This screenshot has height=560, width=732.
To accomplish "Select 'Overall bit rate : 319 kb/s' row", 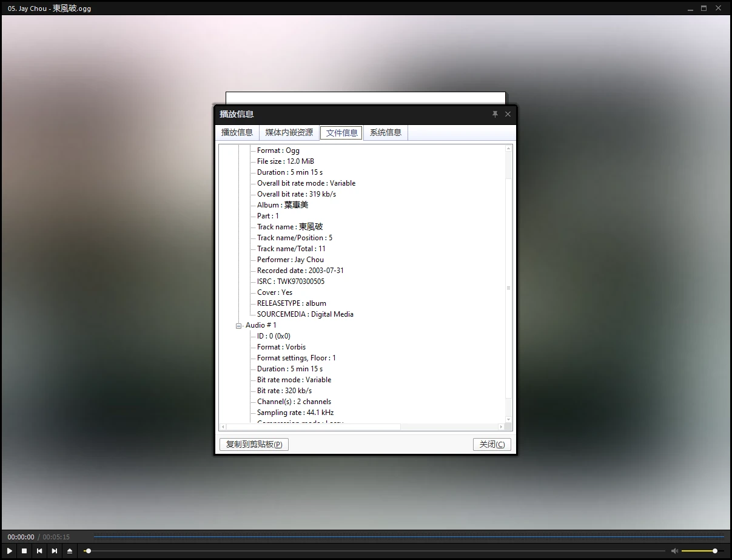I will pyautogui.click(x=297, y=194).
